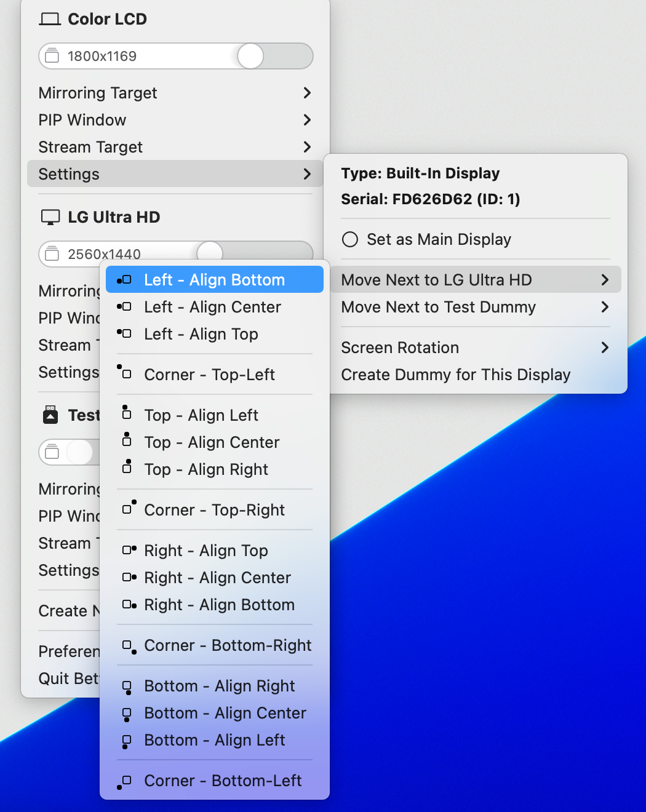Enable the Test Dummy display switch
646x812 pixels.
(x=80, y=452)
